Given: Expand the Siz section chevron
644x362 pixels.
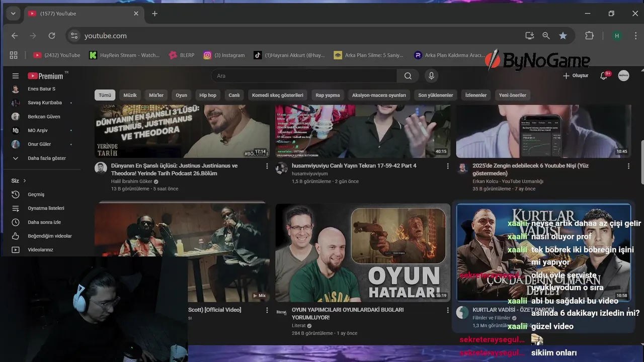Looking at the screenshot, I should coord(24,180).
